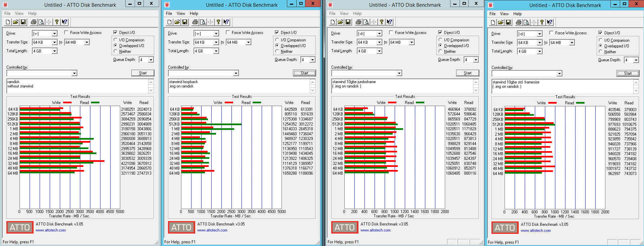Viewport: 644px width, 246px height.
Task: Select I/O Comparison radio in 10gbe std. framesize window
Action: (601, 40)
